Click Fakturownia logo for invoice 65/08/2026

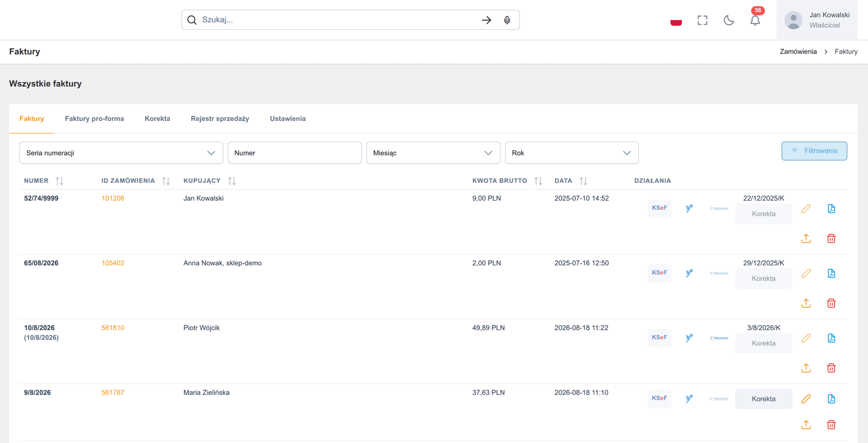point(719,273)
